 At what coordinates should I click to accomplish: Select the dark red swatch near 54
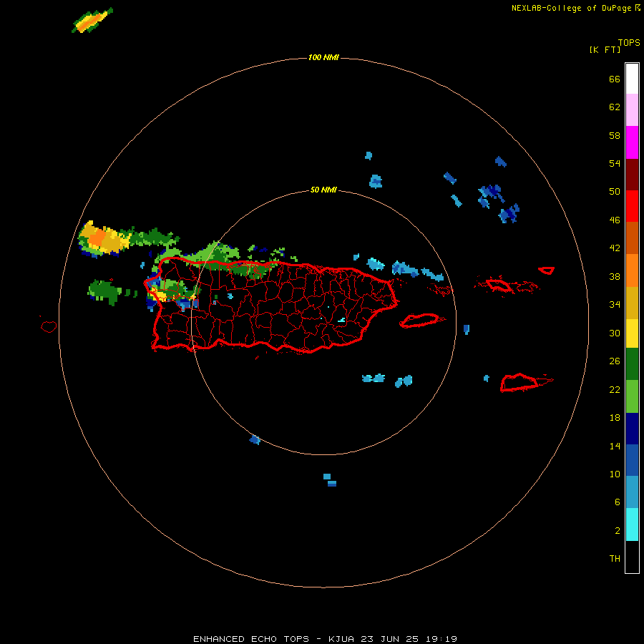(632, 175)
